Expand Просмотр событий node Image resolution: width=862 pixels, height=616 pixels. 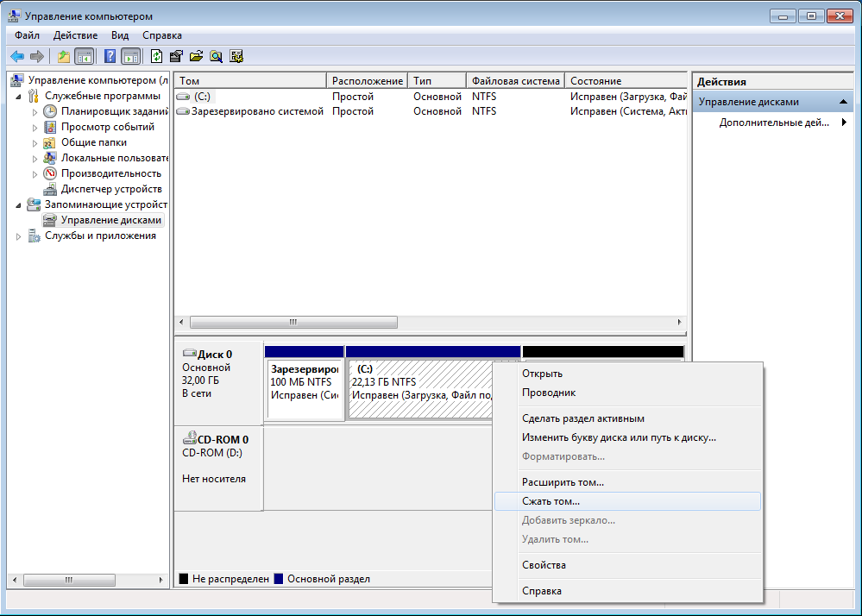point(35,128)
